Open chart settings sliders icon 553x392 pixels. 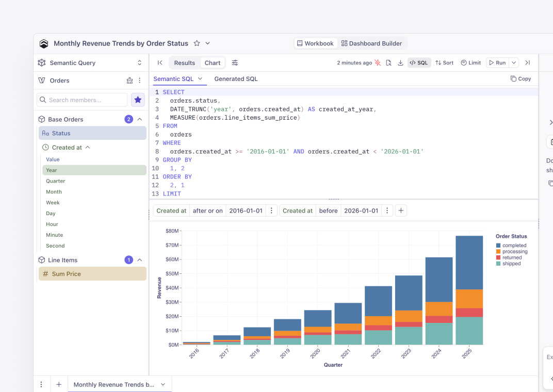click(235, 63)
